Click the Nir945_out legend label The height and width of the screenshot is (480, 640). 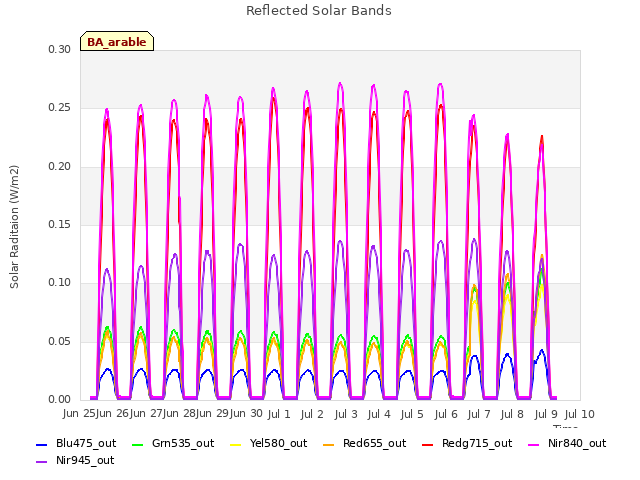click(85, 460)
